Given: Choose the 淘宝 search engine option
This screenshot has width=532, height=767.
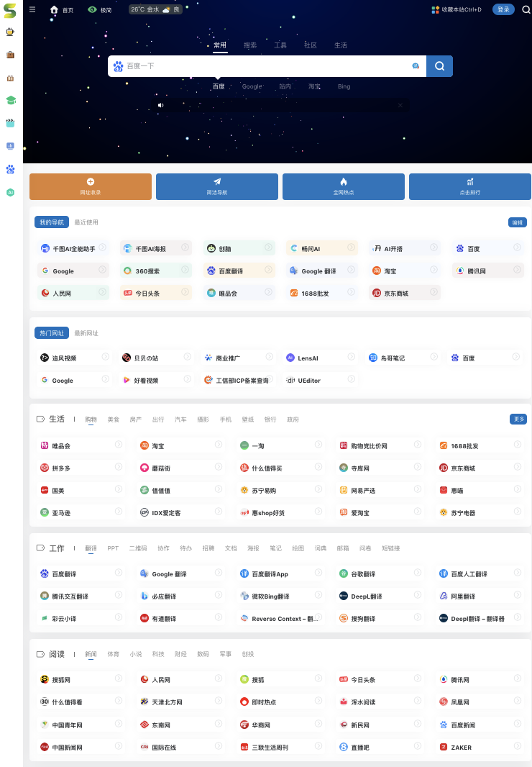Looking at the screenshot, I should (314, 86).
